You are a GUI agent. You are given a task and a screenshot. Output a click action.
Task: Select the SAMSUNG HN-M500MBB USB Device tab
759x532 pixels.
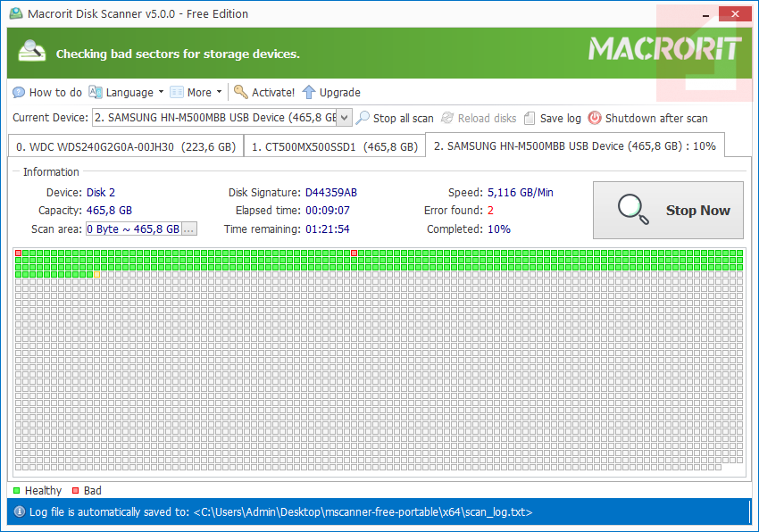pos(574,145)
